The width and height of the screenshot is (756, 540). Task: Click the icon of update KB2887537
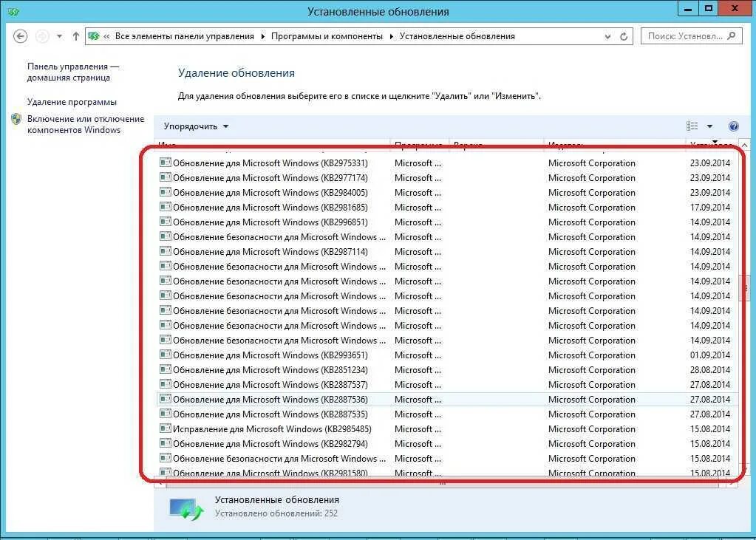point(166,384)
